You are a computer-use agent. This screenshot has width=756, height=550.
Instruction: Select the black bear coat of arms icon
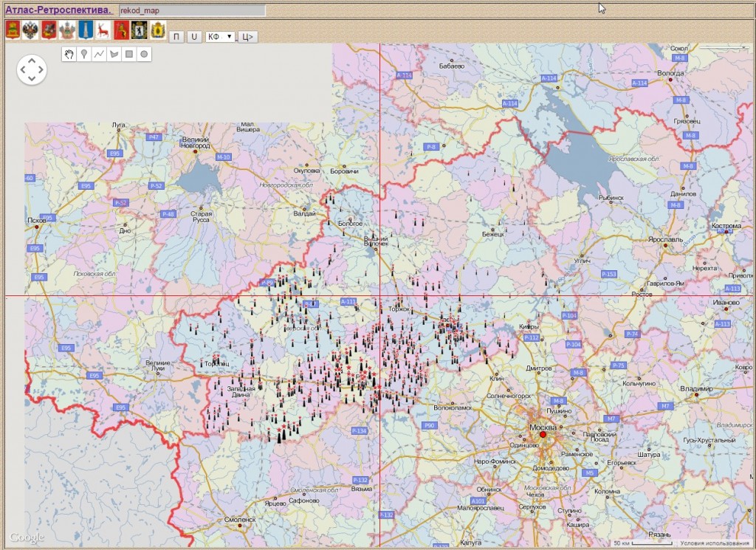139,30
